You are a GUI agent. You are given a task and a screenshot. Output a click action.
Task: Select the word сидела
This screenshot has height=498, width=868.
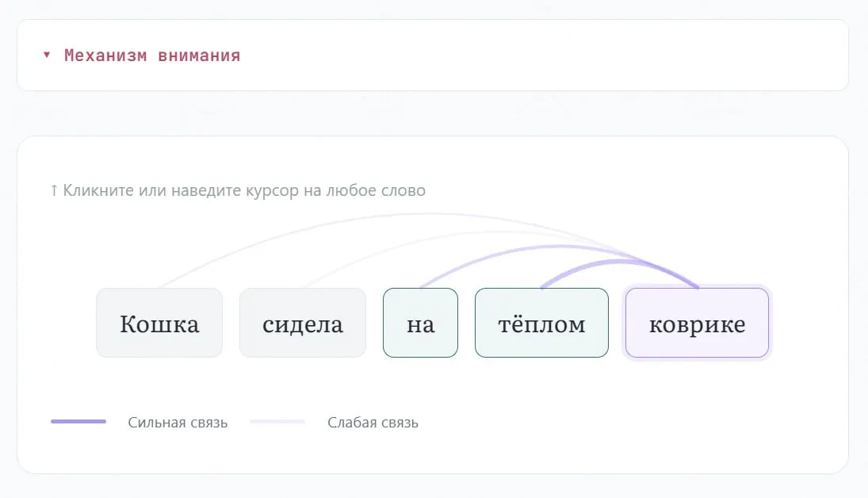[303, 324]
